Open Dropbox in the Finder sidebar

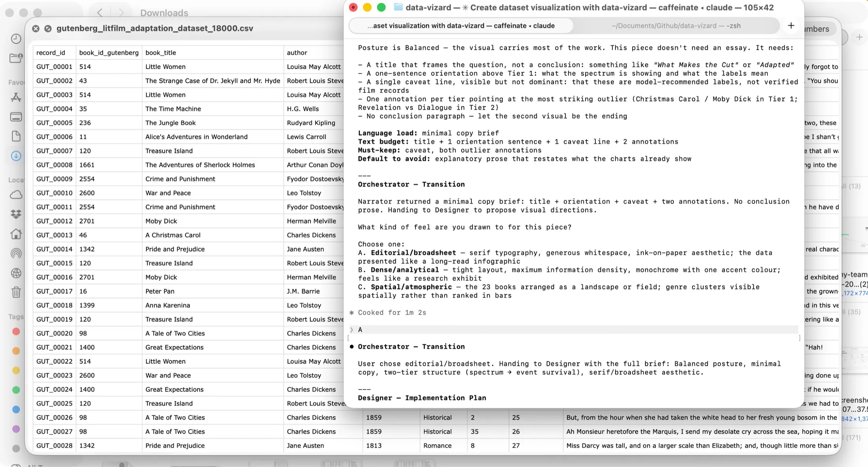16,214
